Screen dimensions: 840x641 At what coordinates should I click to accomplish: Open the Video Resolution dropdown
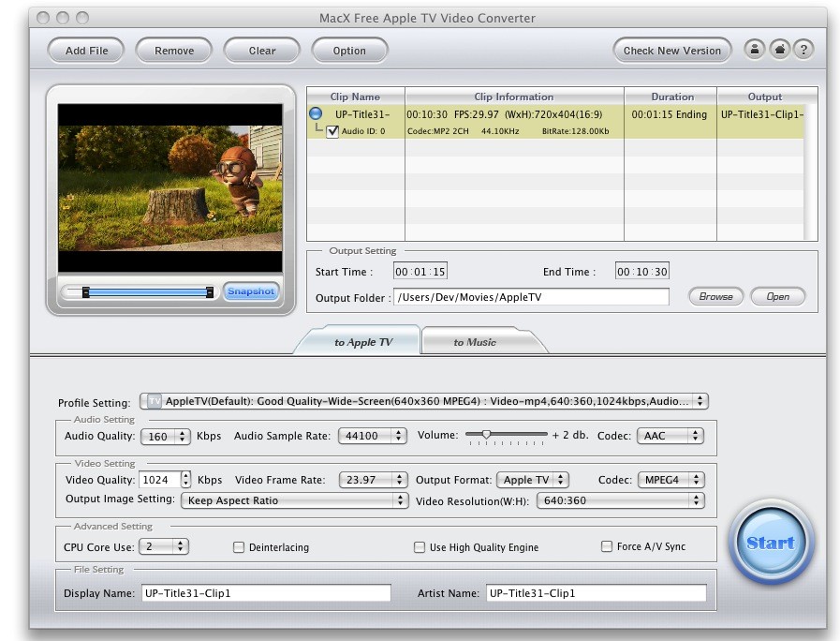click(620, 500)
